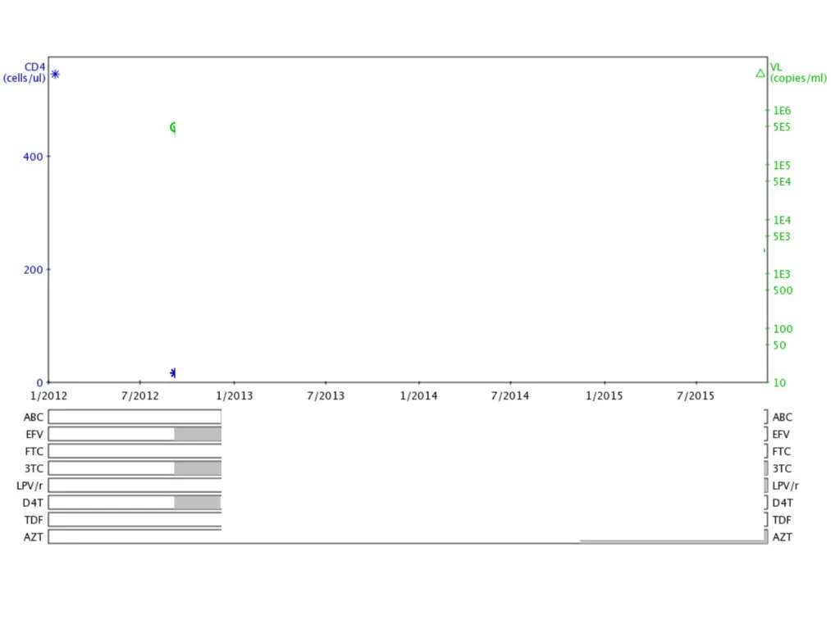Image resolution: width=840 pixels, height=630 pixels.
Task: Click the "200" tick on the CD4 axis
Action: click(x=33, y=270)
